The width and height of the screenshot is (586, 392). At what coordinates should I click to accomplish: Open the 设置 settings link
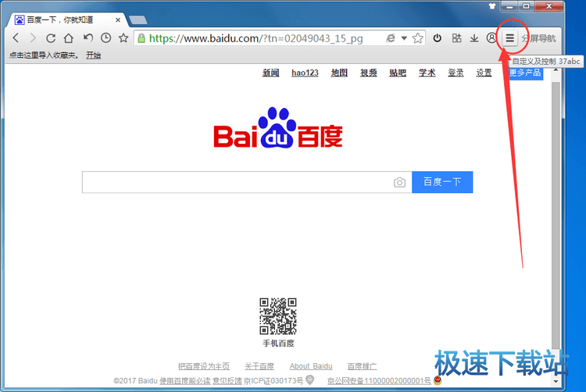[484, 73]
